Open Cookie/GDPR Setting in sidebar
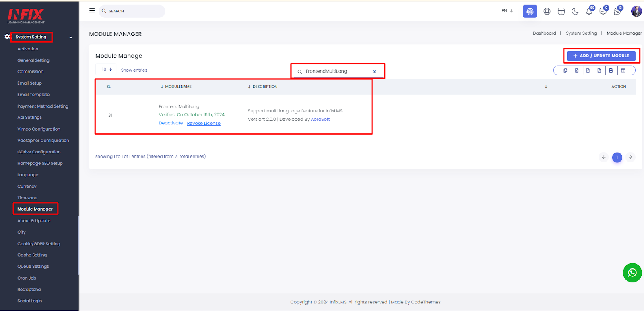This screenshot has height=311, width=644. click(x=39, y=244)
